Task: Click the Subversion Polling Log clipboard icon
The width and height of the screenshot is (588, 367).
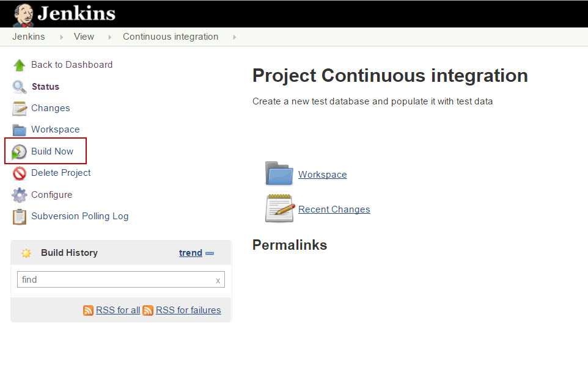Action: click(20, 216)
